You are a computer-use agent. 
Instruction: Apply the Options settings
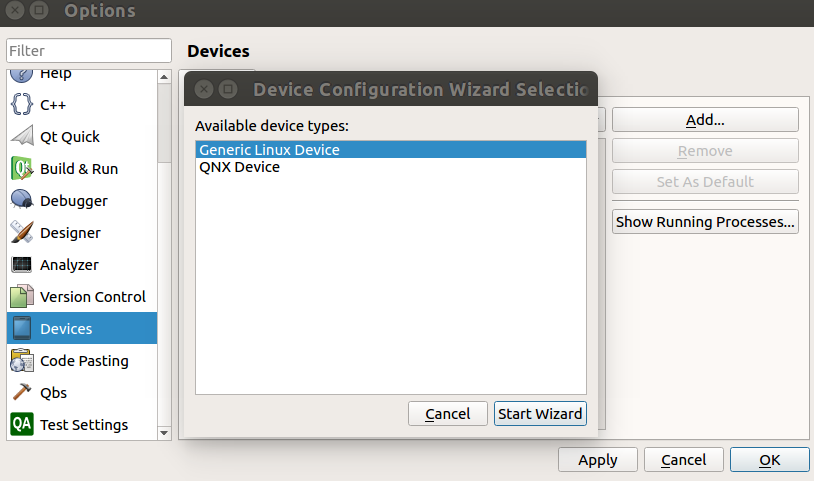[x=598, y=460]
